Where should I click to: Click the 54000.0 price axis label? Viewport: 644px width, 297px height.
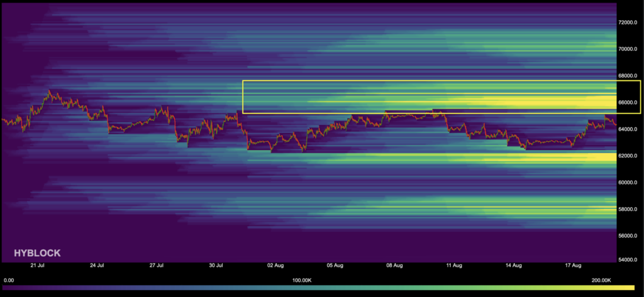pyautogui.click(x=628, y=260)
